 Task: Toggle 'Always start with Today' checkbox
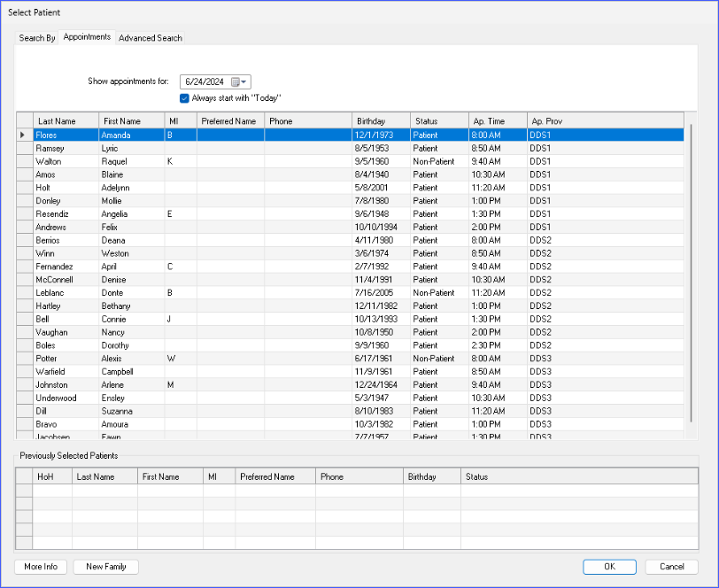coord(184,97)
